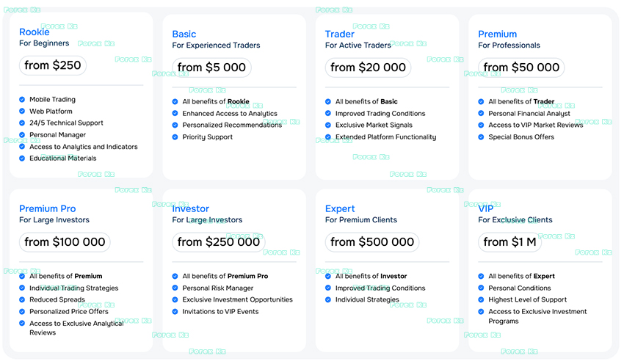Click the check icon beside Educational Materials

[x=22, y=159]
